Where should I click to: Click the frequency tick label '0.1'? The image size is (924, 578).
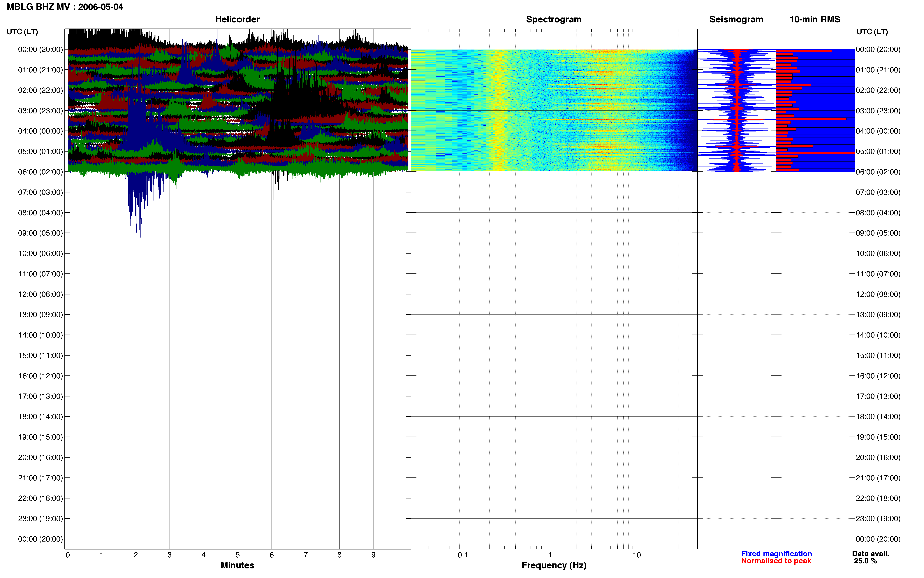(x=463, y=555)
